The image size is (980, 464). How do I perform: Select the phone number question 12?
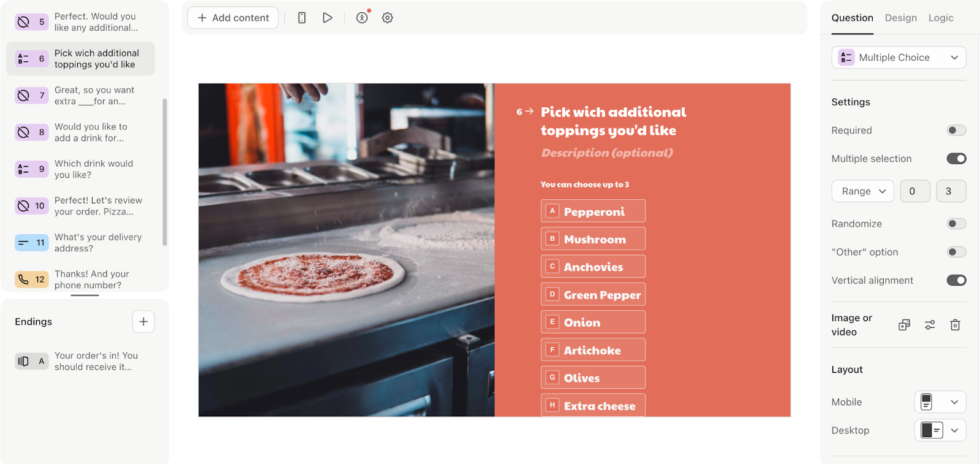(x=81, y=280)
